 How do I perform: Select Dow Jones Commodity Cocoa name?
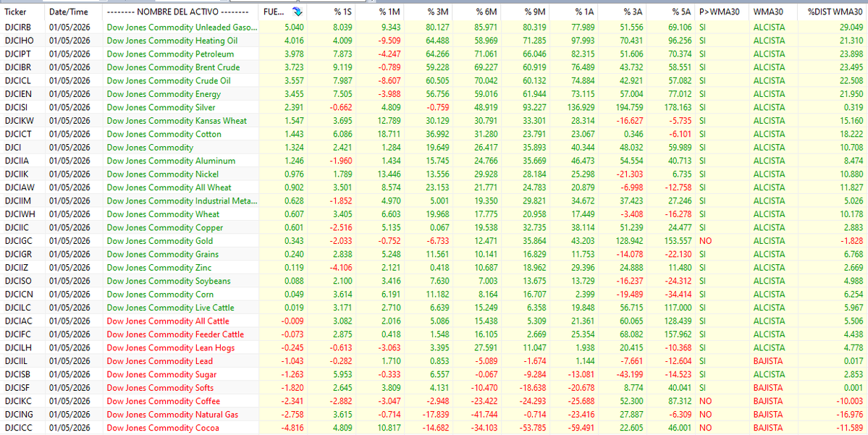tap(163, 428)
